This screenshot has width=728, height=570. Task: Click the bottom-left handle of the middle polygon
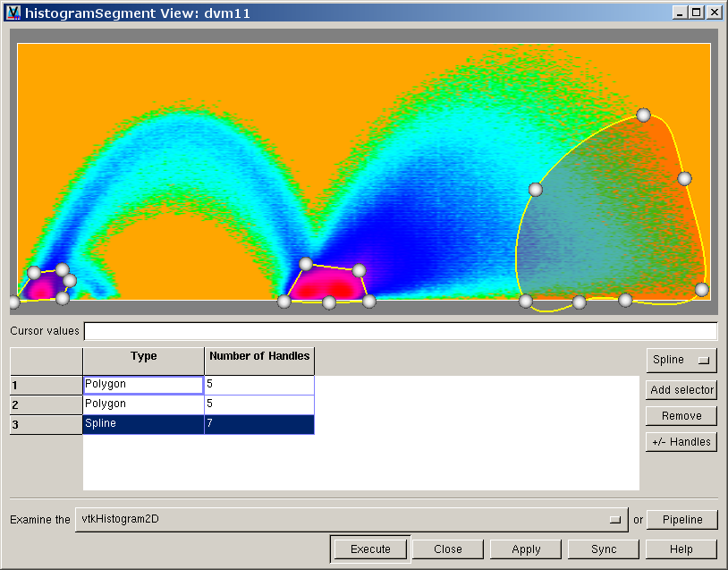284,302
